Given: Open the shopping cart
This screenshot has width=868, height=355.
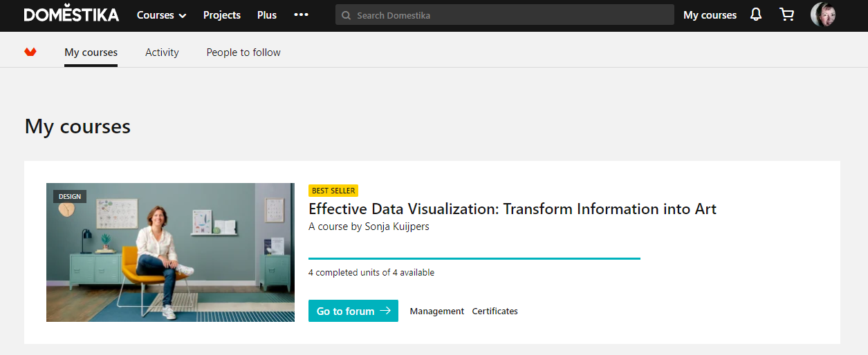Looking at the screenshot, I should point(786,15).
